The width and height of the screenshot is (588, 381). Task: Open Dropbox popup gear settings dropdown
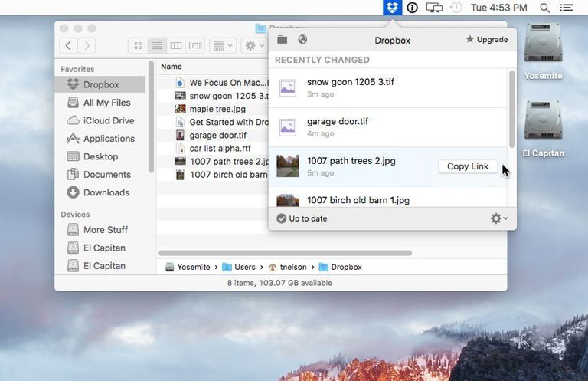pos(498,218)
